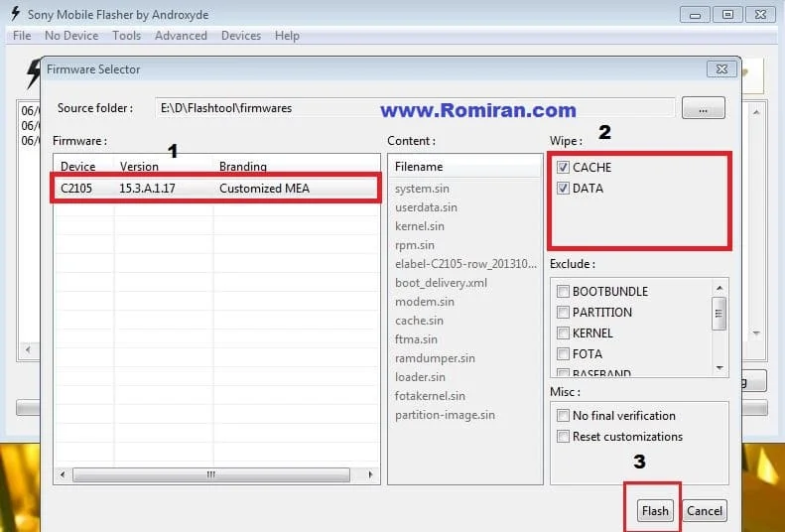Toggle the CACHE wipe checkbox

564,167
